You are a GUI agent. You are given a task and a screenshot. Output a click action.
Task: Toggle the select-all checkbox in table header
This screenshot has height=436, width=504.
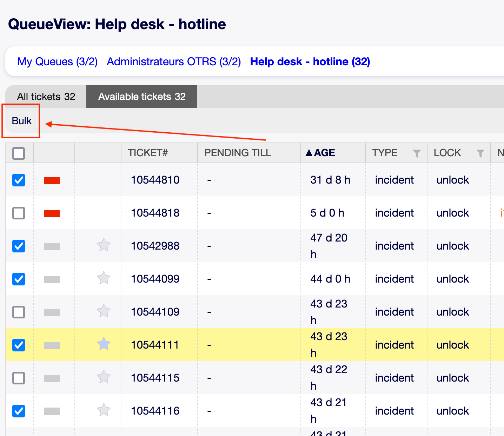click(19, 153)
